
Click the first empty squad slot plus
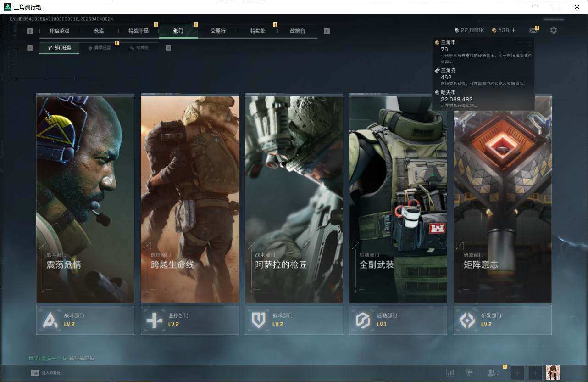click(517, 373)
